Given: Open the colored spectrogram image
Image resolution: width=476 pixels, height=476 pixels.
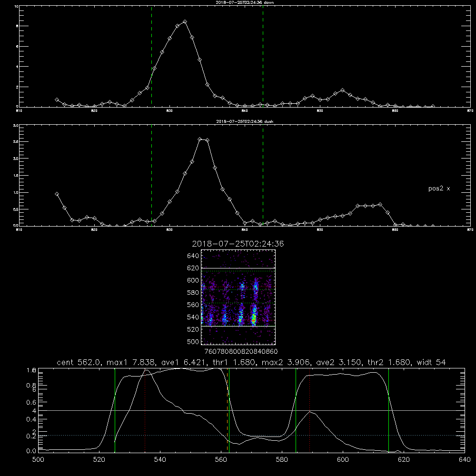Looking at the screenshot, I should click(x=238, y=297).
